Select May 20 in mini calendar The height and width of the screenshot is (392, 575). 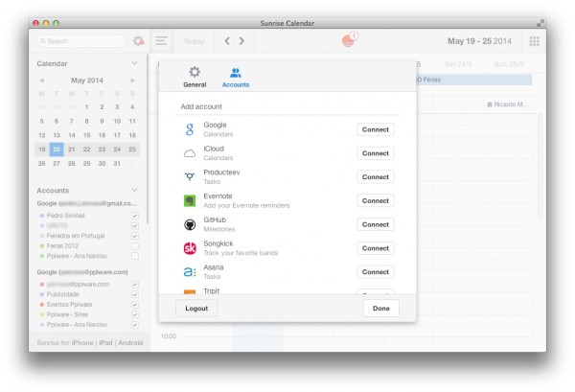[57, 150]
